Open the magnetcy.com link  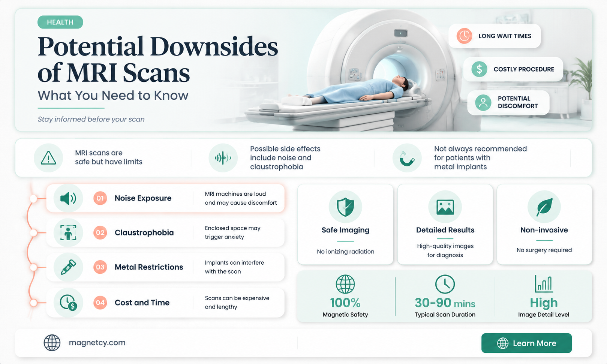click(97, 343)
